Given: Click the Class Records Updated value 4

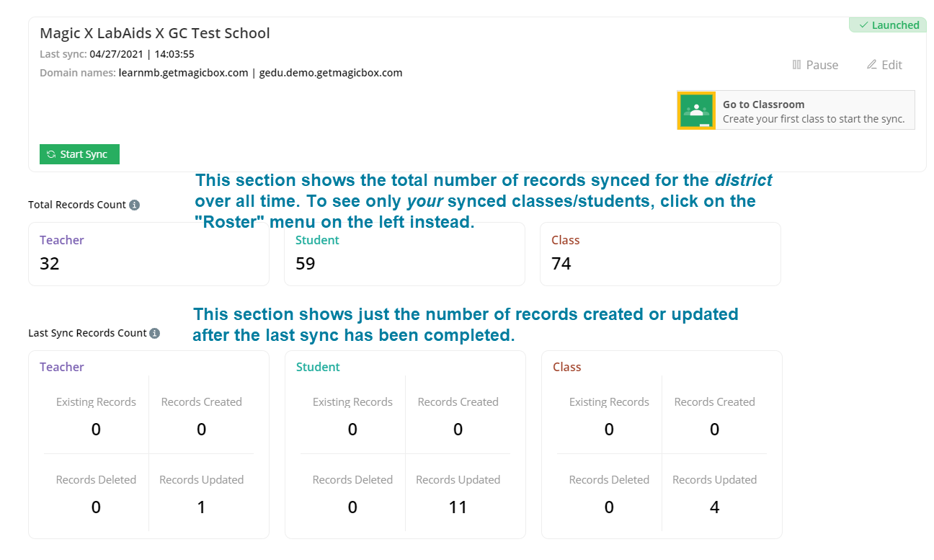Looking at the screenshot, I should tap(714, 507).
